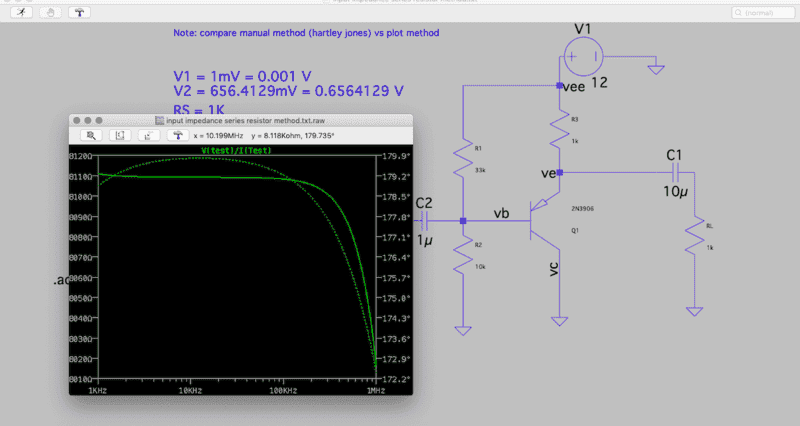Screen dimensions: 800x426
Task: Click the Run simulation icon in schematic toolbar
Action: coord(21,12)
